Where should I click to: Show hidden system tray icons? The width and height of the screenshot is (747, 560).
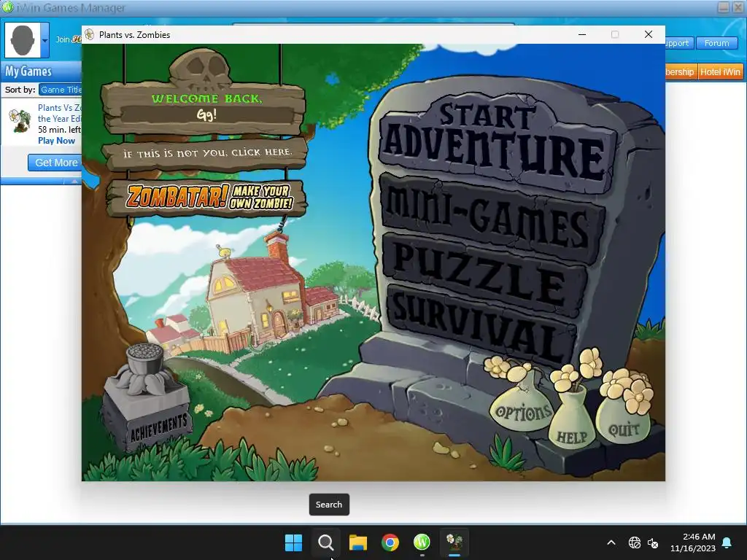(x=611, y=542)
